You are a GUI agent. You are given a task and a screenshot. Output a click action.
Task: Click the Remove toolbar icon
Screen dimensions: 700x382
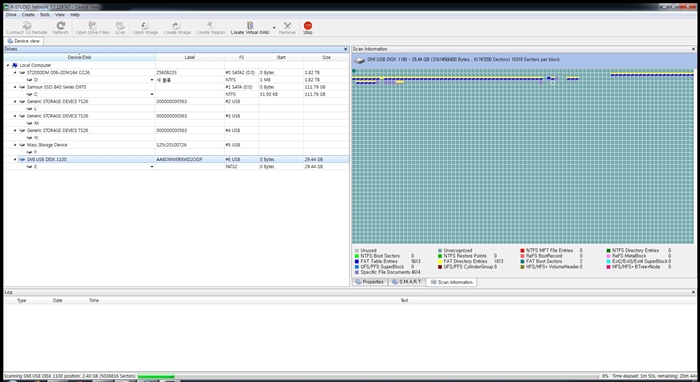287,26
